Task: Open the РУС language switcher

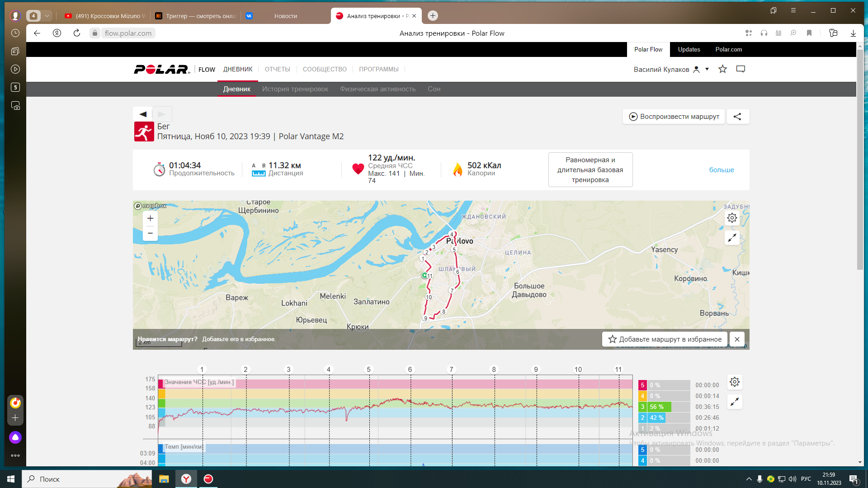Action: point(806,479)
